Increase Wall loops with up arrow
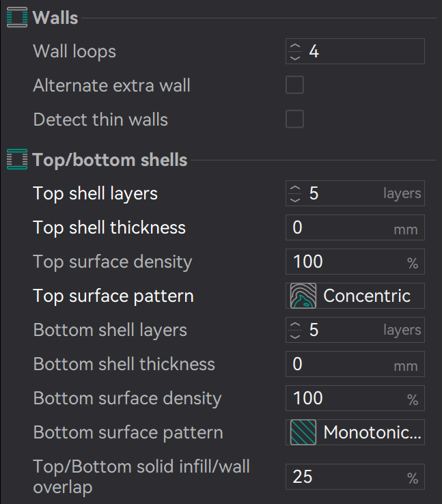This screenshot has width=442, height=504. coord(295,46)
